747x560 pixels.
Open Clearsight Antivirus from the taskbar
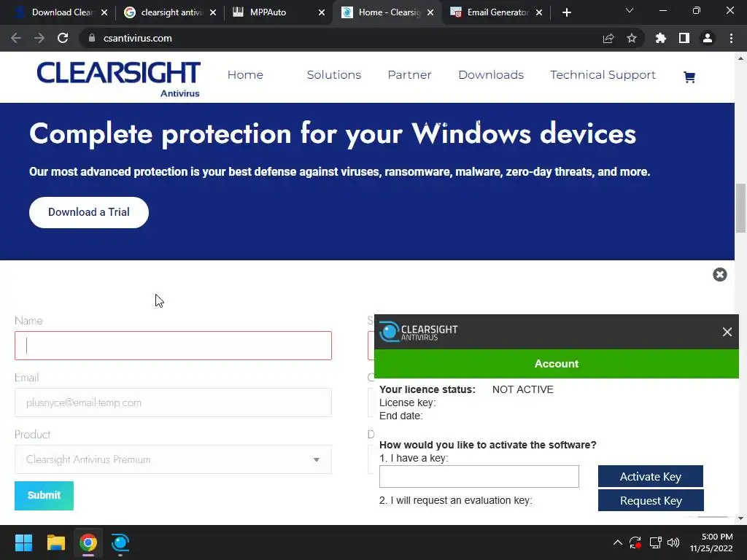pos(120,542)
